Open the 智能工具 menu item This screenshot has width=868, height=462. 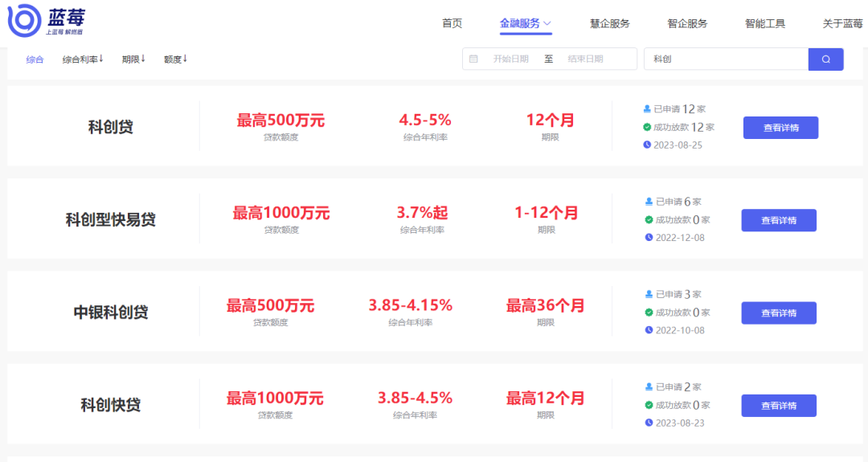click(764, 23)
